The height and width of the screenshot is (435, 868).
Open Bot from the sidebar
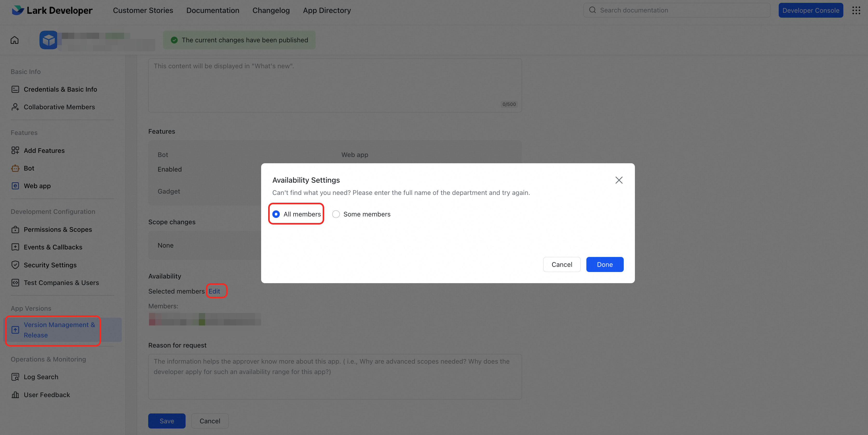click(x=29, y=168)
